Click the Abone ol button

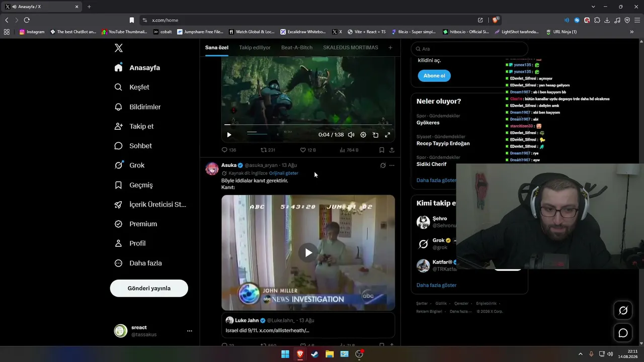click(434, 76)
